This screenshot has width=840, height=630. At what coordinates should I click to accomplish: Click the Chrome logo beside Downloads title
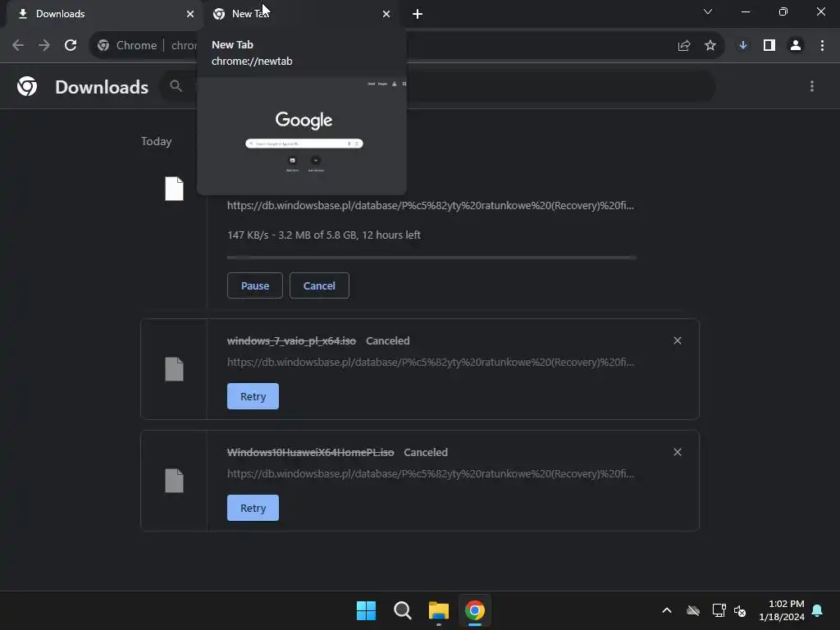click(x=27, y=86)
